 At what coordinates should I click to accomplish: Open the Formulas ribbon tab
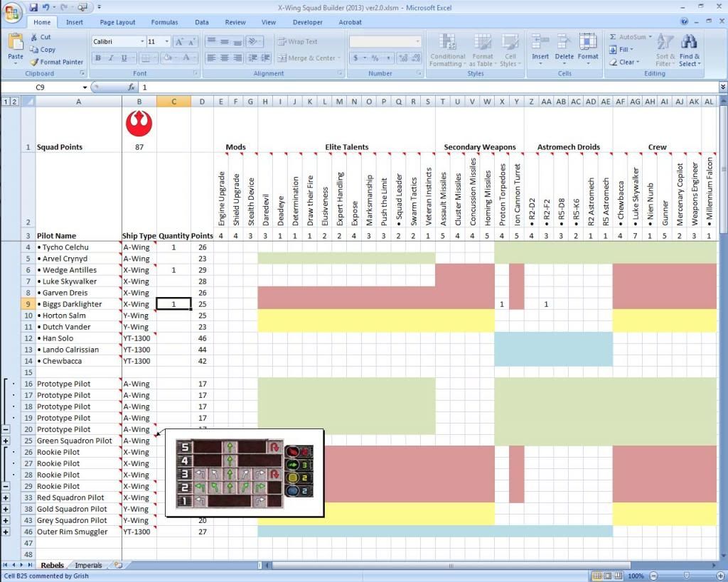coord(164,22)
